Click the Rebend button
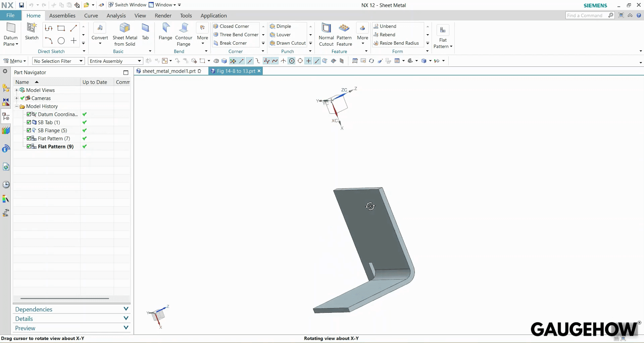This screenshot has height=343, width=644. (385, 35)
